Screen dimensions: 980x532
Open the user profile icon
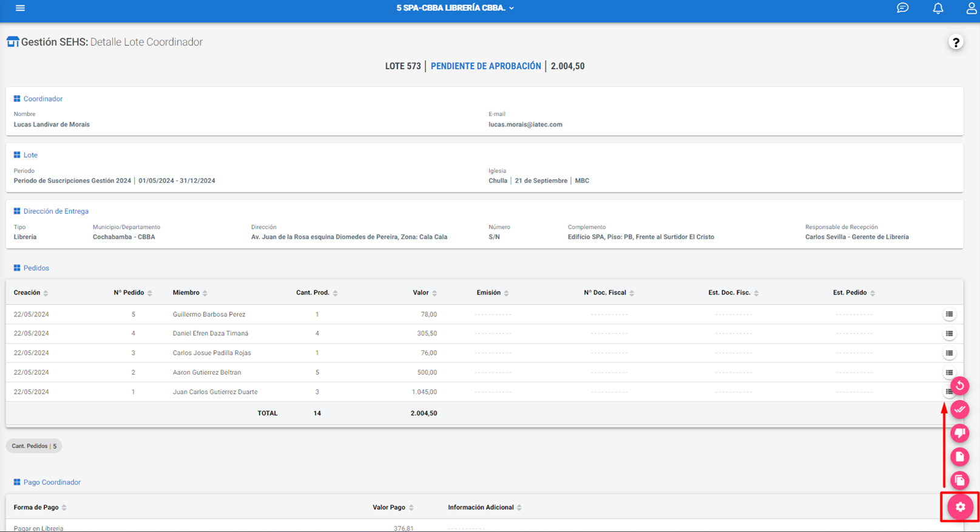click(x=972, y=8)
